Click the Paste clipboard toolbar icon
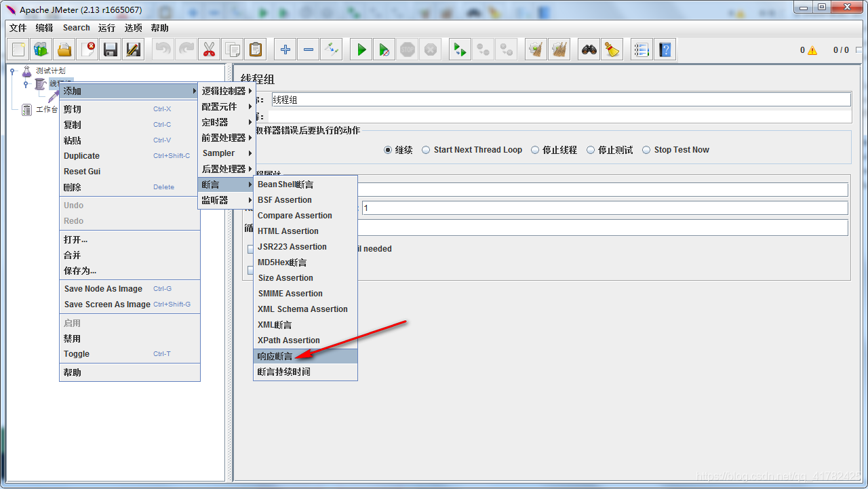Image resolution: width=868 pixels, height=489 pixels. 256,50
